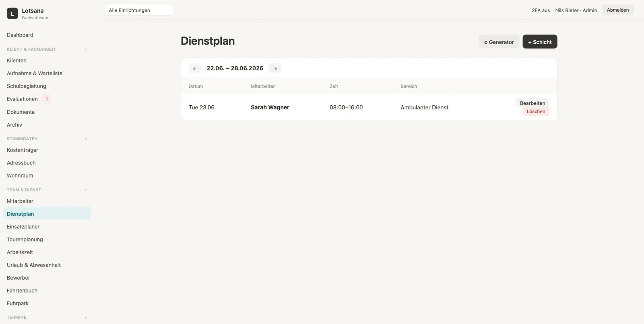This screenshot has width=644, height=324.
Task: Click the Dienstplan page heading
Action: point(208,41)
